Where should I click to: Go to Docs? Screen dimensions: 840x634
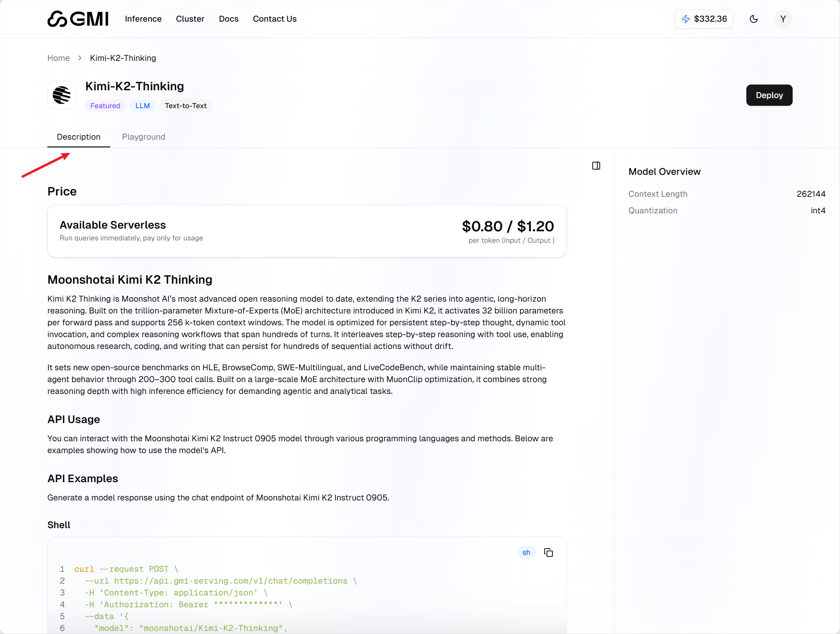pos(229,19)
